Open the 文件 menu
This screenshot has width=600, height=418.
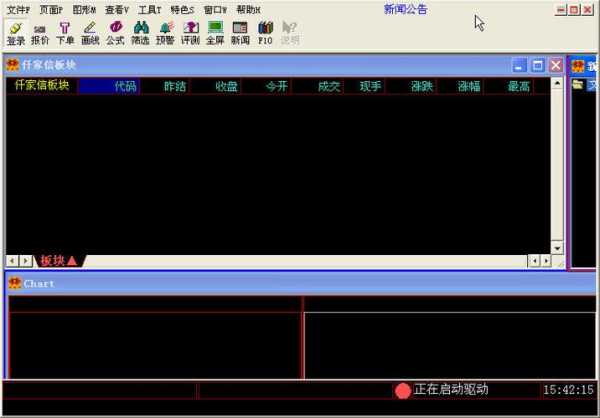[18, 9]
